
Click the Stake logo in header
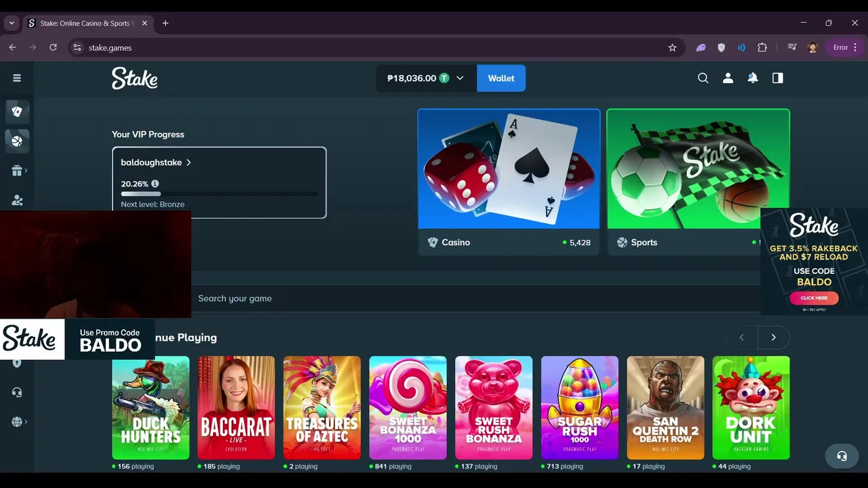click(134, 78)
